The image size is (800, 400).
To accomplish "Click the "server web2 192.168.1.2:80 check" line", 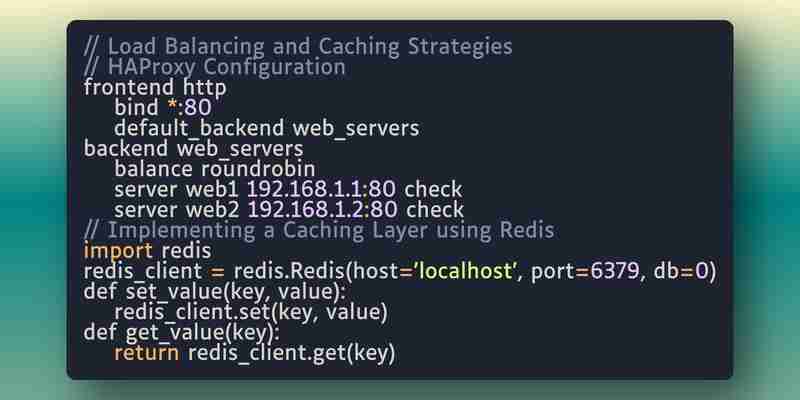I will 289,210.
